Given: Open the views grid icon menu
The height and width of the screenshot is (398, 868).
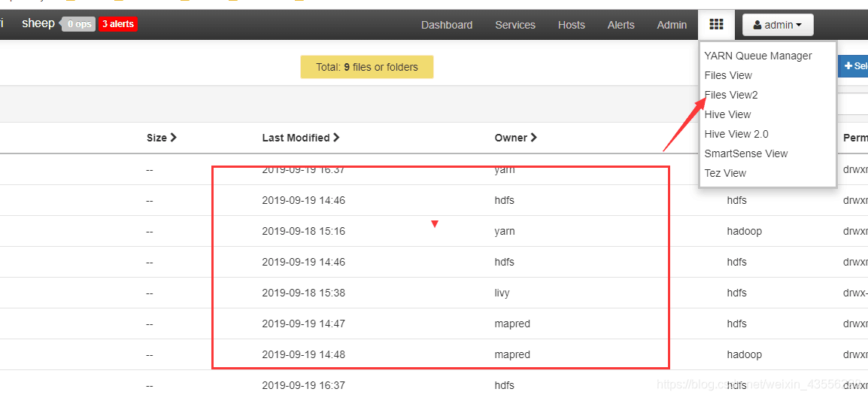Looking at the screenshot, I should (716, 24).
